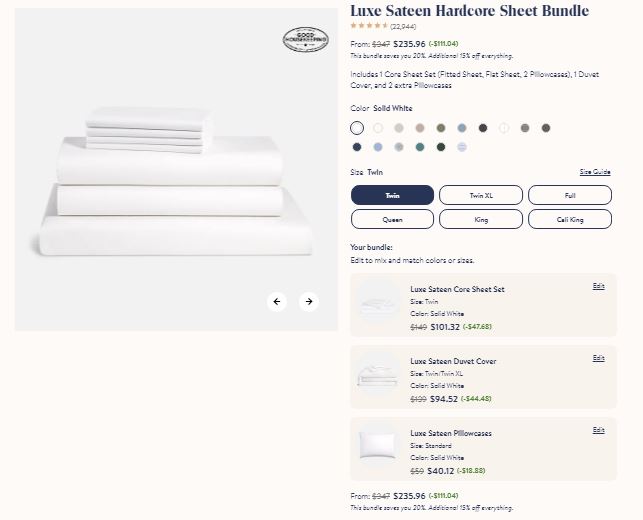Viewport: 643px width, 520px height.
Task: Click the Luxe Sateen Pillowcases thumbnail
Action: [x=378, y=446]
